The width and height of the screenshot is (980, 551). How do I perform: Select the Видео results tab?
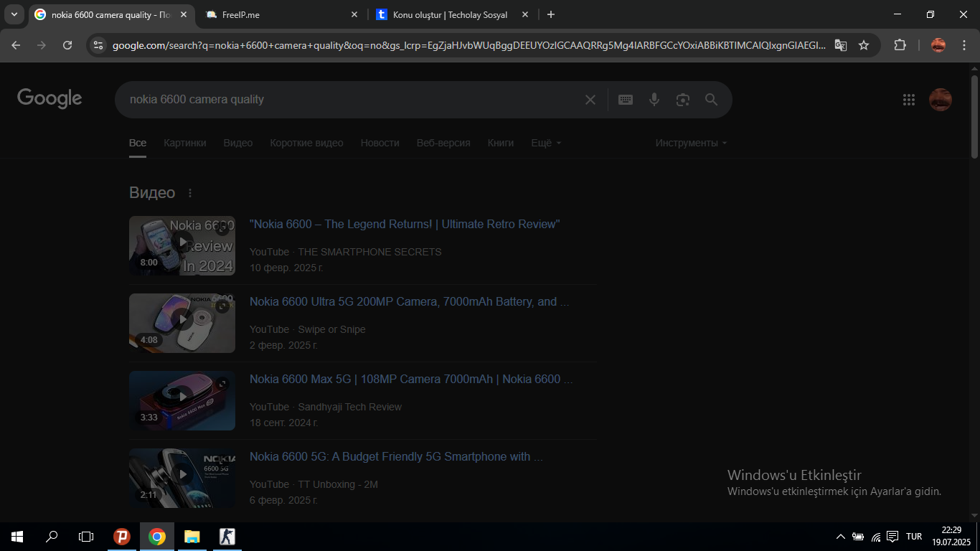(x=238, y=143)
